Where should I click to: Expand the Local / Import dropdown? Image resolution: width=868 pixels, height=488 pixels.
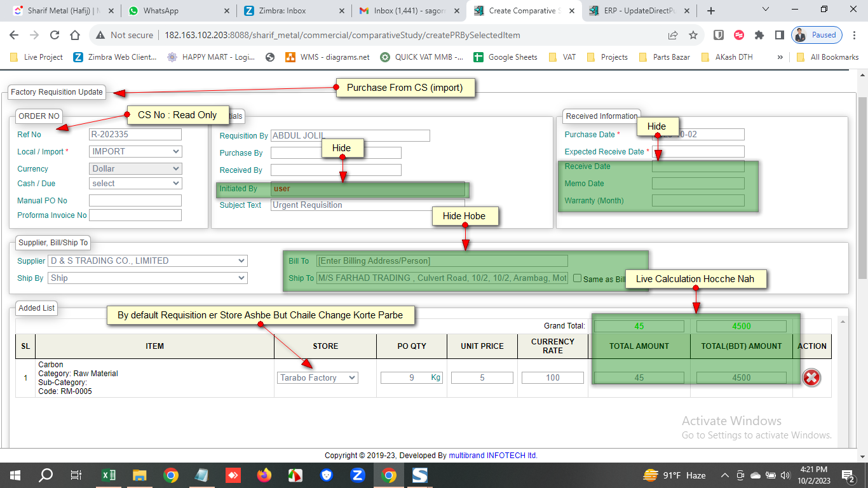(x=135, y=151)
